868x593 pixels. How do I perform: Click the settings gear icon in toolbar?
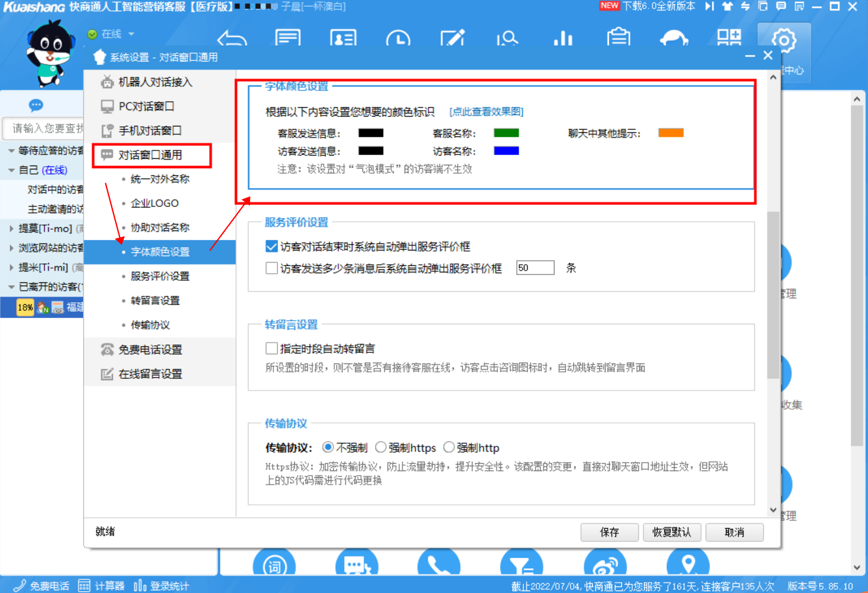point(784,41)
